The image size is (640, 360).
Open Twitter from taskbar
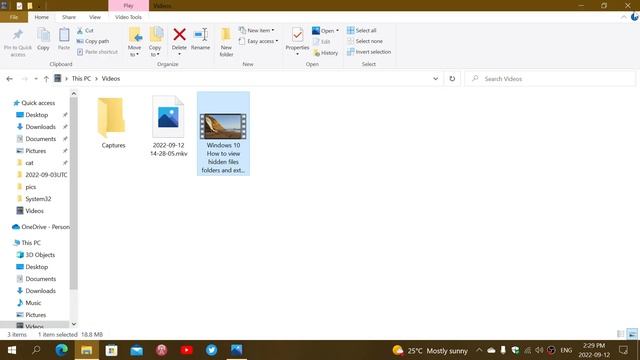[x=211, y=350]
